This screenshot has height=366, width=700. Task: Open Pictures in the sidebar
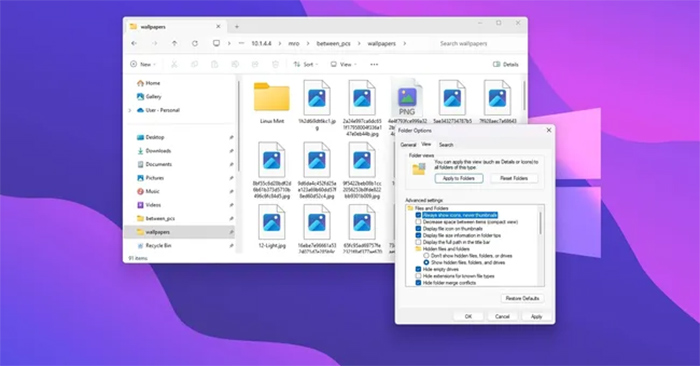click(150, 178)
